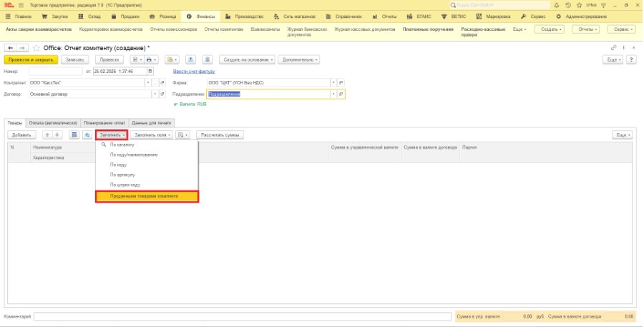Open favorites star in the title bar
This screenshot has height=327, width=644.
click(x=579, y=5)
